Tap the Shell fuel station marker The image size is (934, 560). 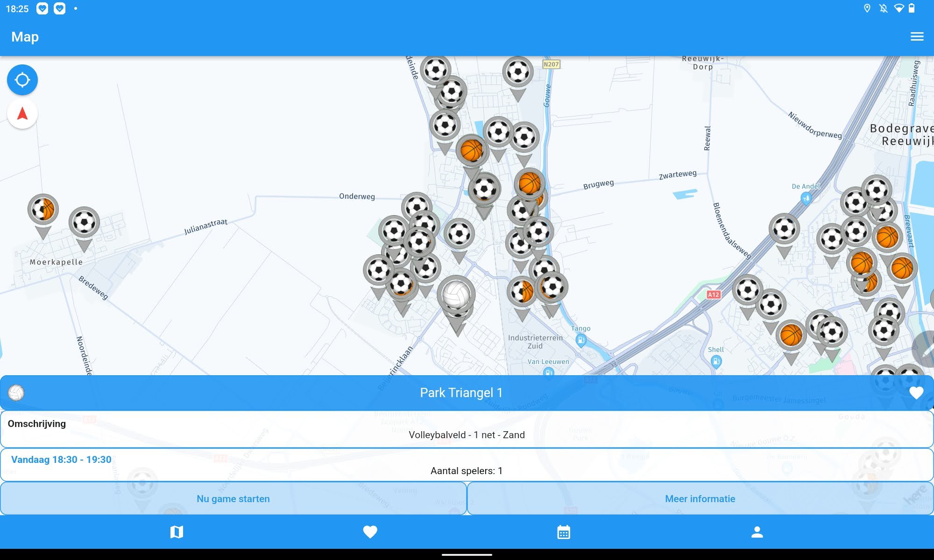(x=716, y=360)
